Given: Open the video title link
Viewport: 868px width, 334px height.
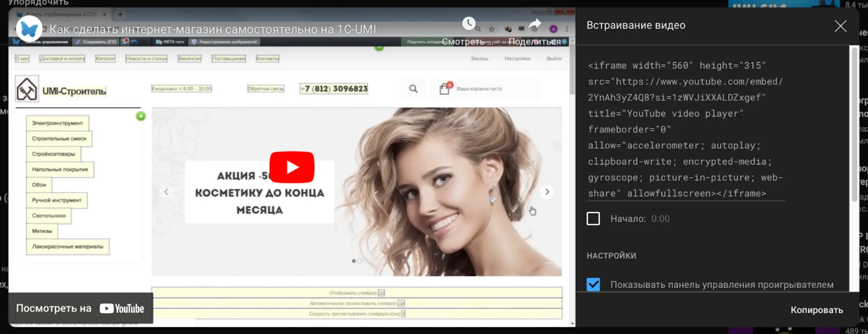Looking at the screenshot, I should 213,29.
